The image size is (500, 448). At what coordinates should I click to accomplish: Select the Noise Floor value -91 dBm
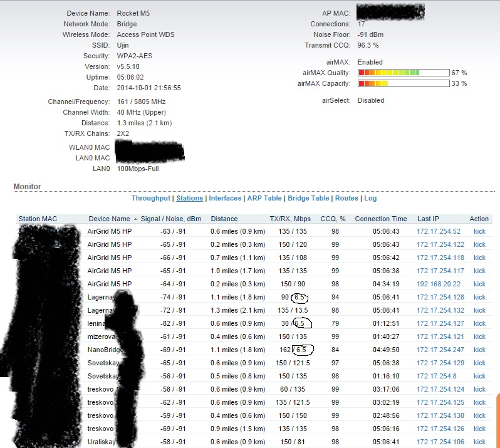pyautogui.click(x=370, y=34)
